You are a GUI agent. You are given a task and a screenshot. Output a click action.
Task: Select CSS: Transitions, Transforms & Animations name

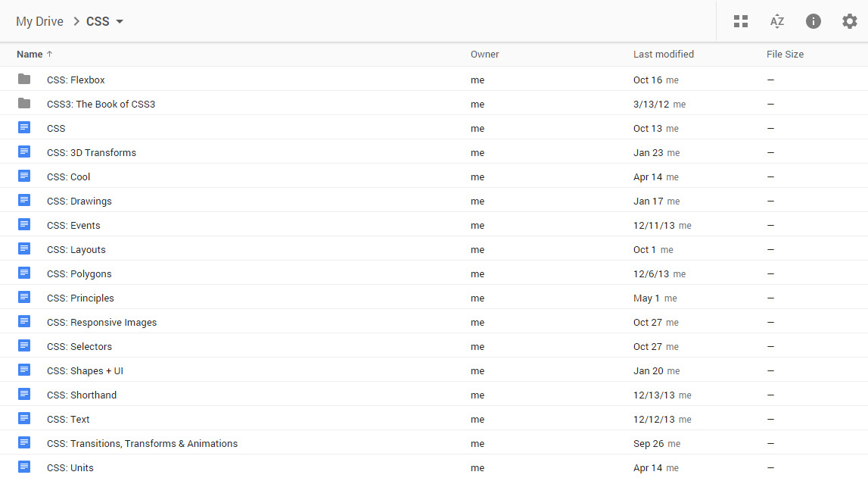click(142, 444)
